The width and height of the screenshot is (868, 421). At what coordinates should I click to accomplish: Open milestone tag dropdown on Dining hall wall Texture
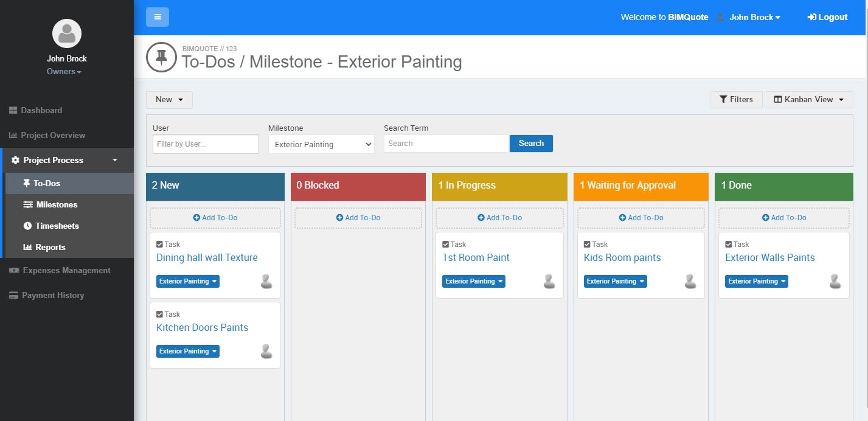pyautogui.click(x=188, y=281)
